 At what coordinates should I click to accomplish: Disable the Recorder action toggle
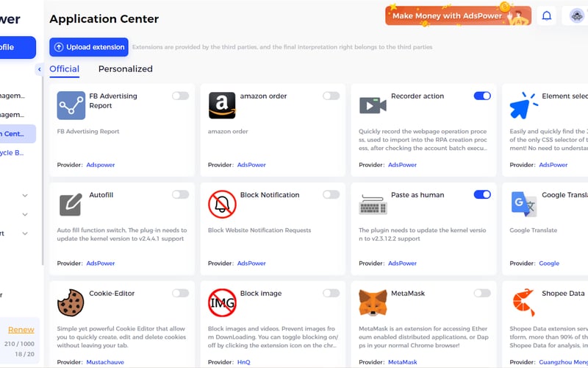[482, 96]
